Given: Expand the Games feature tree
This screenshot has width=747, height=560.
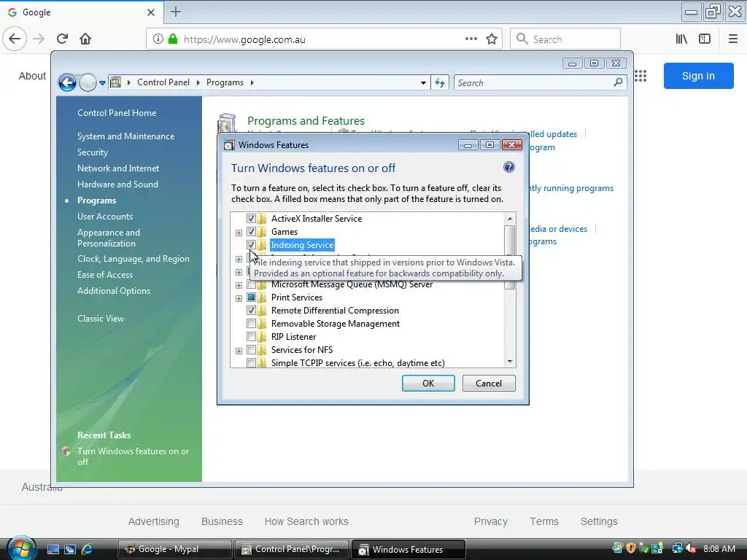Looking at the screenshot, I should pyautogui.click(x=239, y=233).
